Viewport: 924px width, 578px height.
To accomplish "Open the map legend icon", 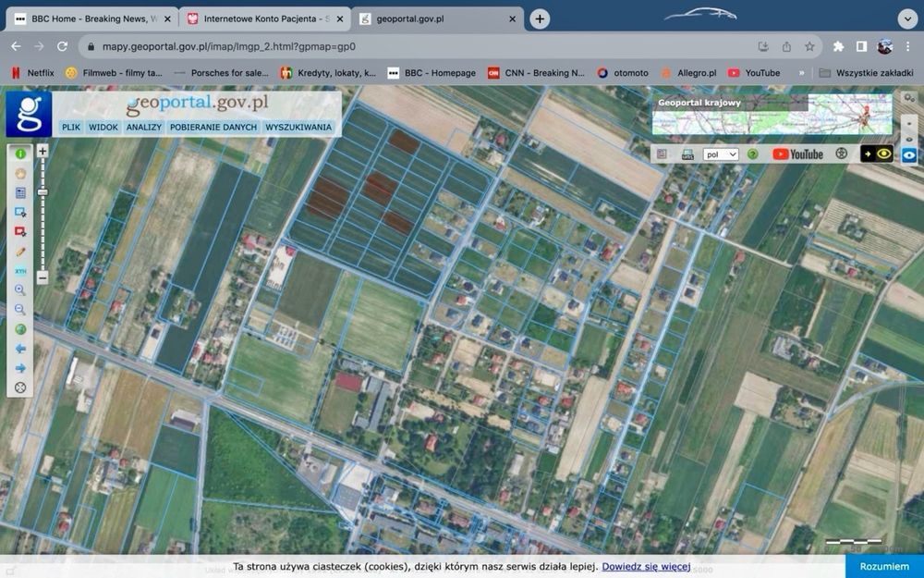I will point(662,154).
